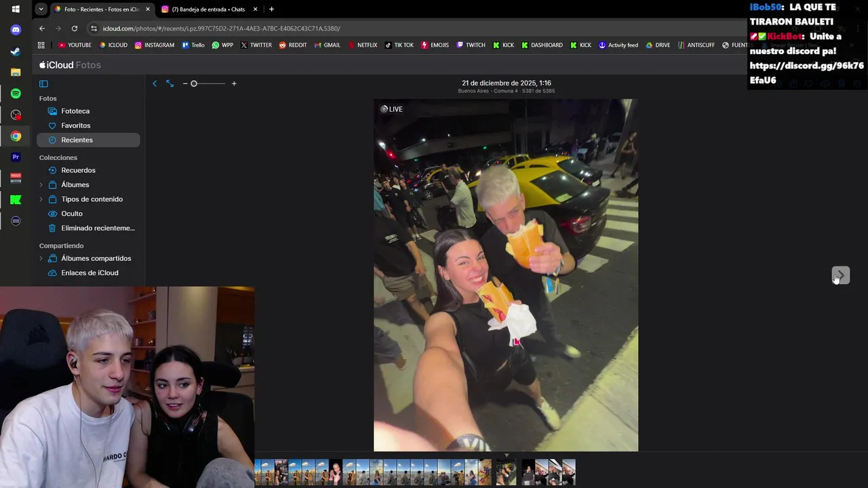868x488 pixels.
Task: Open the ANTISCUFF bookmark
Action: (696, 45)
